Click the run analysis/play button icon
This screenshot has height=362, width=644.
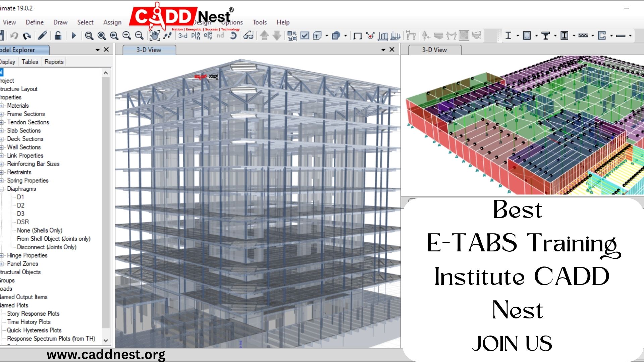pyautogui.click(x=74, y=35)
